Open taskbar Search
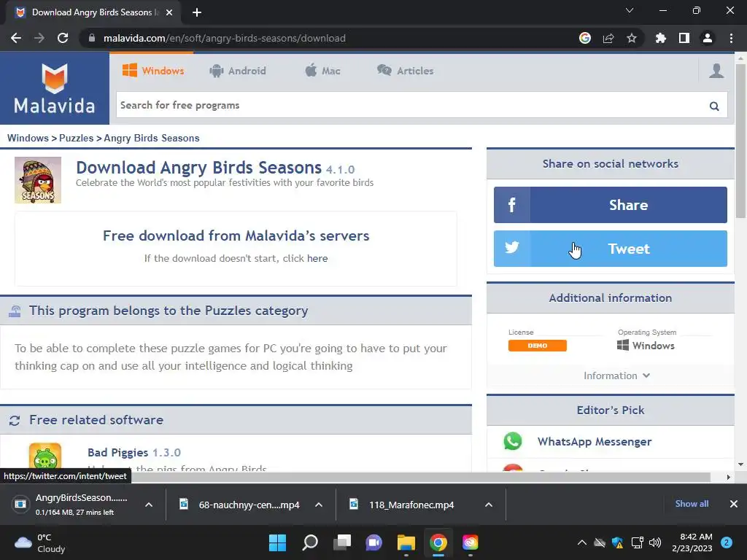 tap(309, 542)
